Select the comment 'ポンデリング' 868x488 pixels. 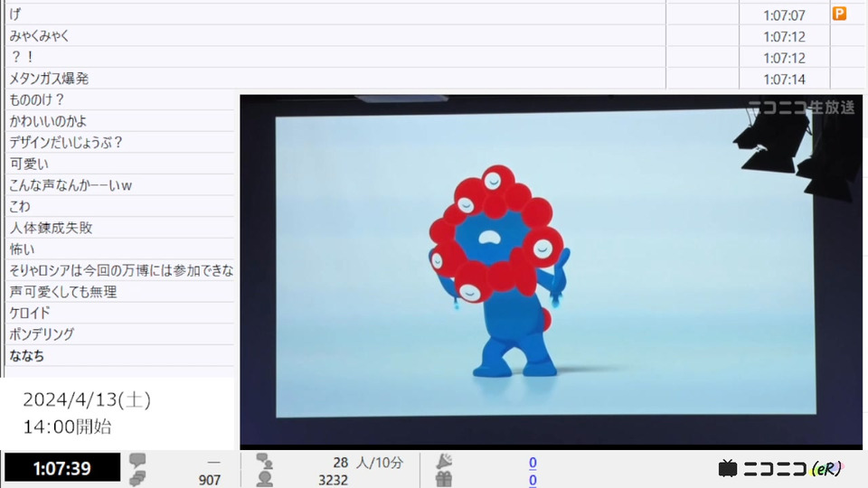click(42, 334)
